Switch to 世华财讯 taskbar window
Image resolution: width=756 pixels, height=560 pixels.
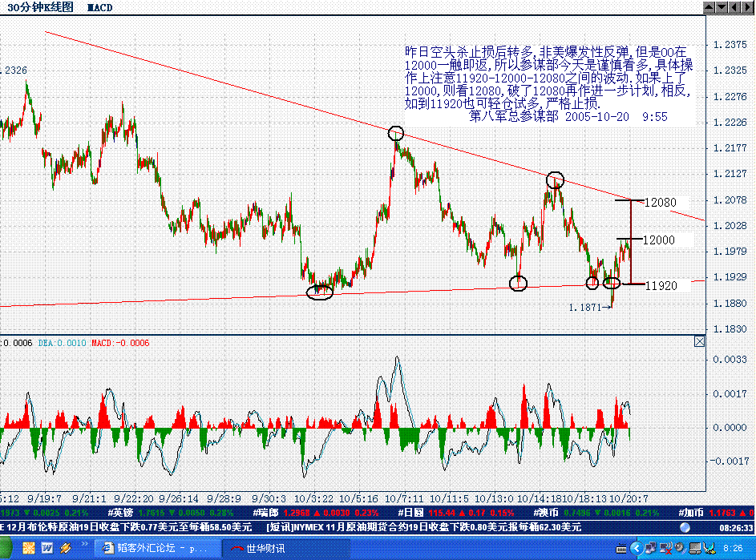point(285,549)
